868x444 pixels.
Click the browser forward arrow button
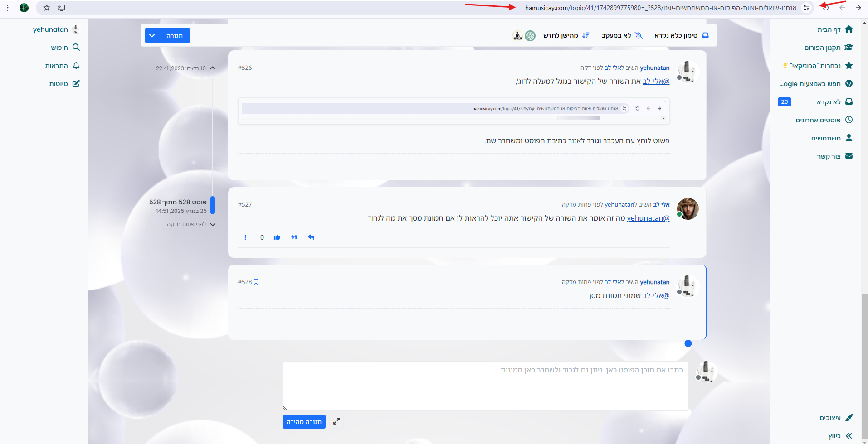pos(858,8)
